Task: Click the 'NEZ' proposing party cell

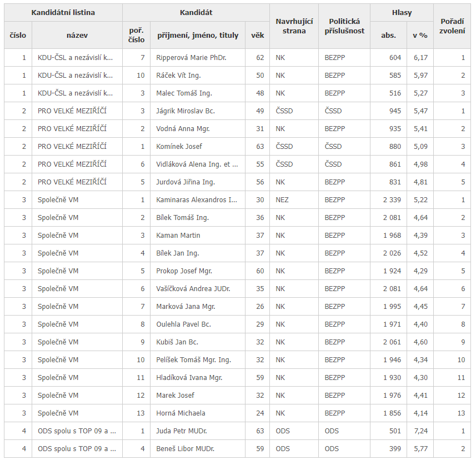Action: (282, 200)
